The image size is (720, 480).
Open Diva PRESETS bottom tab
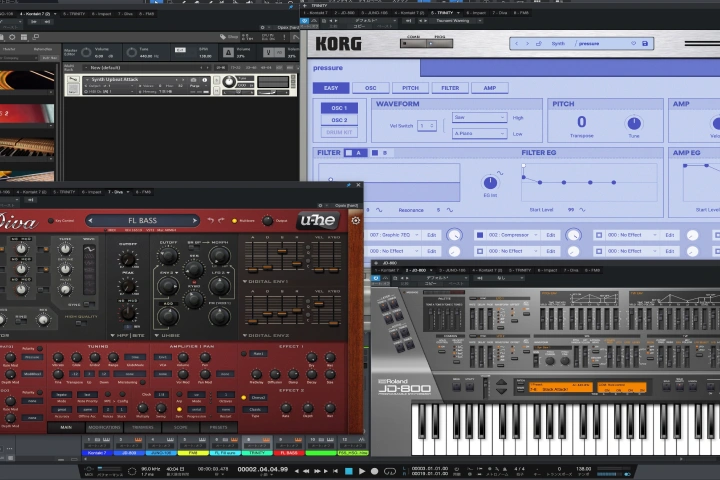click(x=219, y=427)
